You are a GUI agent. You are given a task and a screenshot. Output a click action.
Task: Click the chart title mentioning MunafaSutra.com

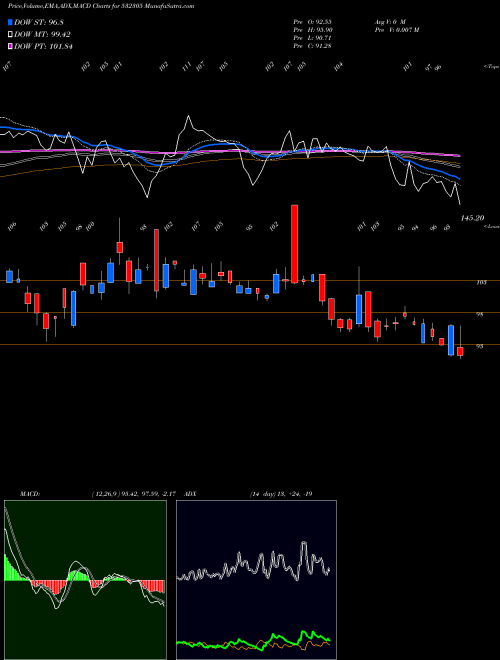pyautogui.click(x=101, y=6)
